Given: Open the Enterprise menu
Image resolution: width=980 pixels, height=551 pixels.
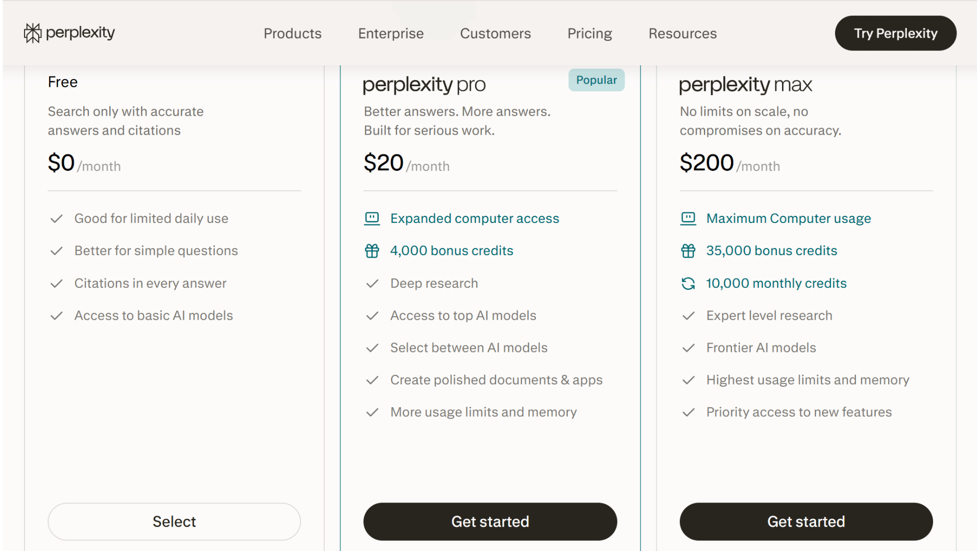Looking at the screenshot, I should tap(391, 34).
